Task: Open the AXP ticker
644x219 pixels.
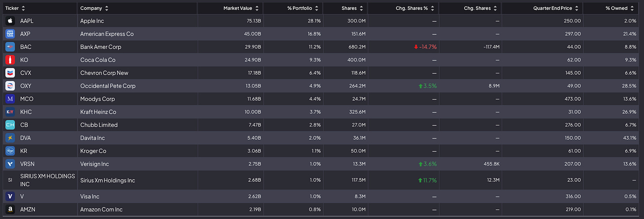Action: 26,34
